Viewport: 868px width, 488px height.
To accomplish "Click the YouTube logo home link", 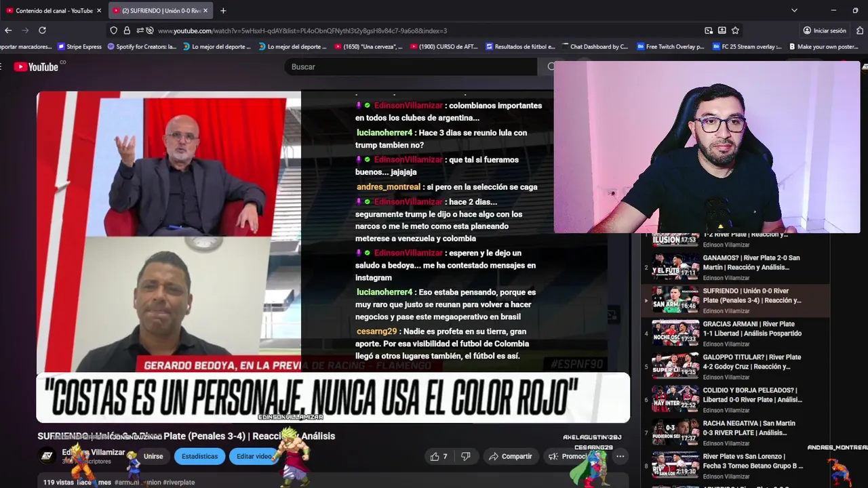I will (x=37, y=66).
